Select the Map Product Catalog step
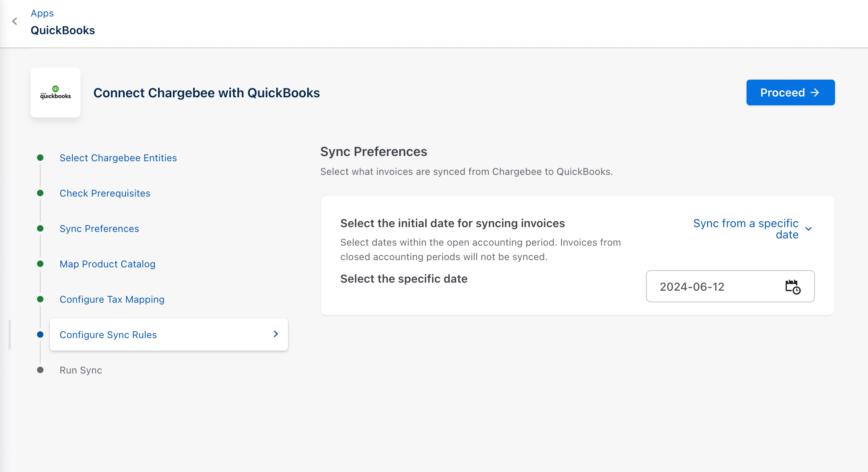Image resolution: width=868 pixels, height=472 pixels. (x=107, y=264)
